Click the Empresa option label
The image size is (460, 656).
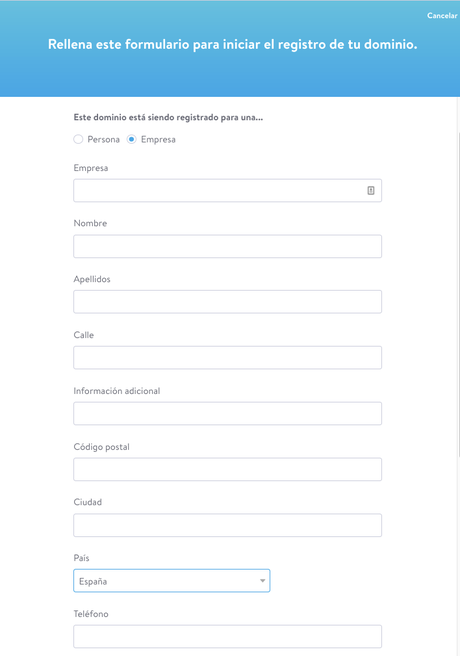(158, 140)
